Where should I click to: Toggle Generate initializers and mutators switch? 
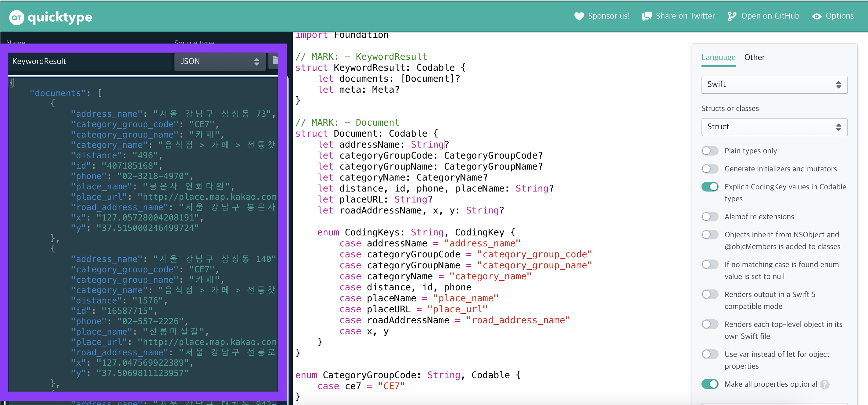(x=710, y=169)
